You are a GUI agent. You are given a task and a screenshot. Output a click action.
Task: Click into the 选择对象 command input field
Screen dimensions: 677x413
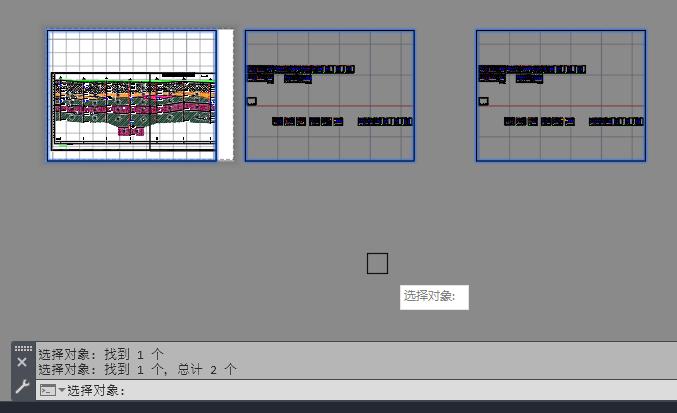(356, 390)
